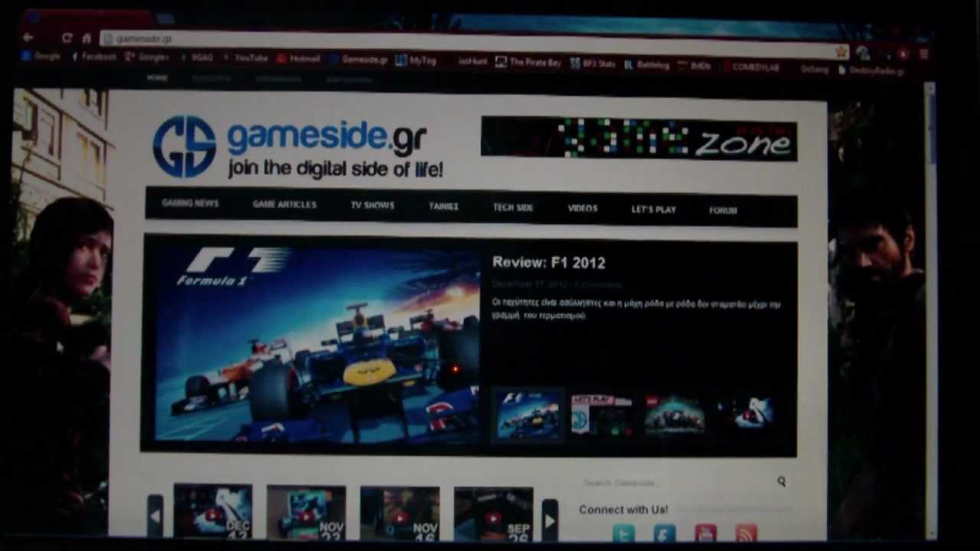The height and width of the screenshot is (551, 980).
Task: Reload the page with the refresh icon
Action: pos(67,37)
